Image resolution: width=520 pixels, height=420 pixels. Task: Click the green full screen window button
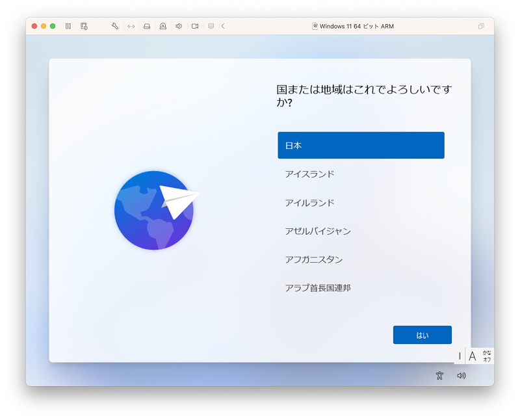(53, 26)
